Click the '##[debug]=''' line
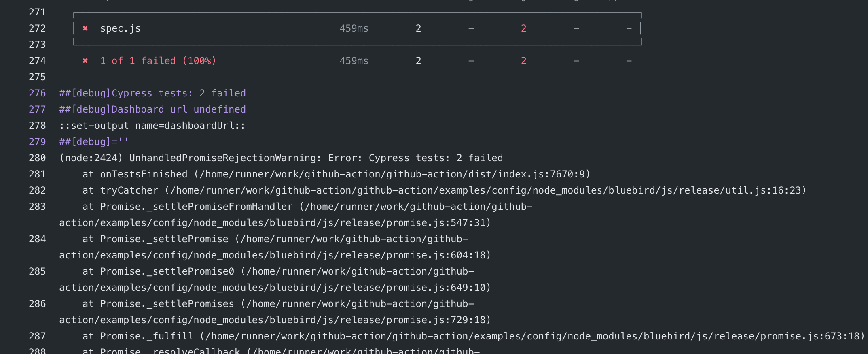The image size is (868, 354). tap(94, 142)
